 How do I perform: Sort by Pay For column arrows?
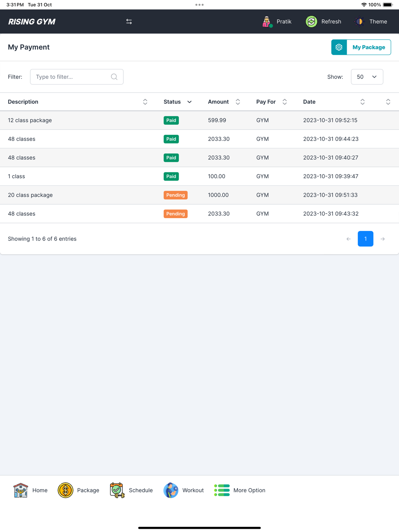tap(284, 102)
